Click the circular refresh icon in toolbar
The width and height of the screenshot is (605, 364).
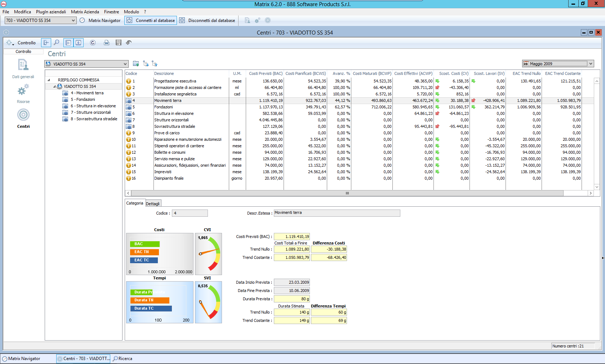tap(93, 42)
